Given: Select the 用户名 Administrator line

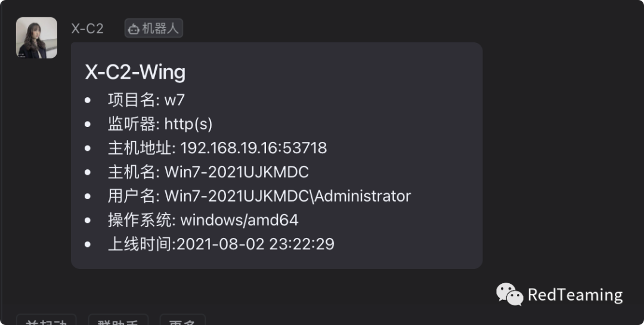Looking at the screenshot, I should click(x=259, y=196).
